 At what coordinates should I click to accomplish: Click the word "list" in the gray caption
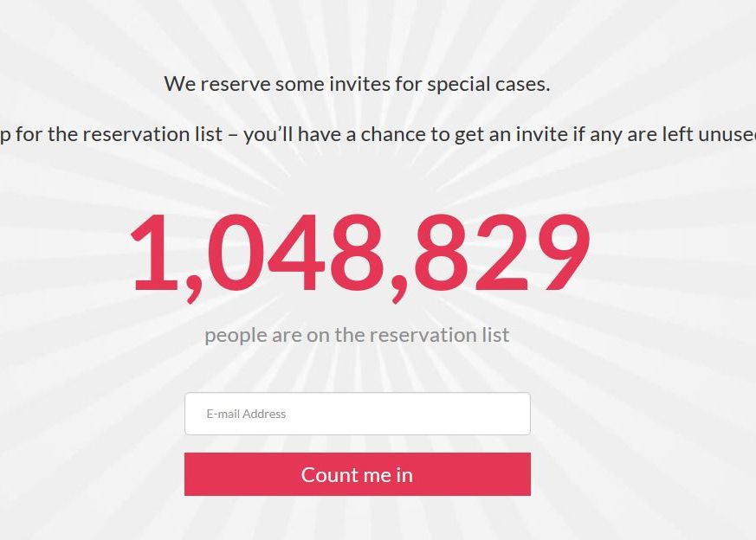click(x=495, y=335)
